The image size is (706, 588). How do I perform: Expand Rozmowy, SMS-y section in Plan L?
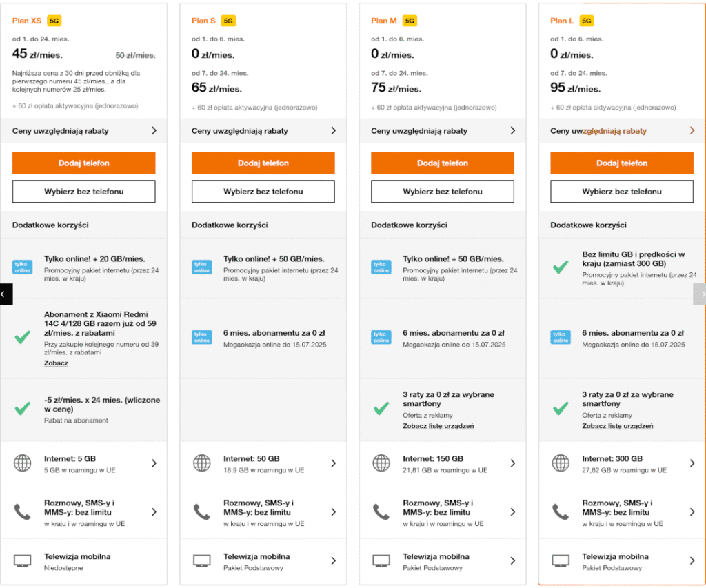622,513
